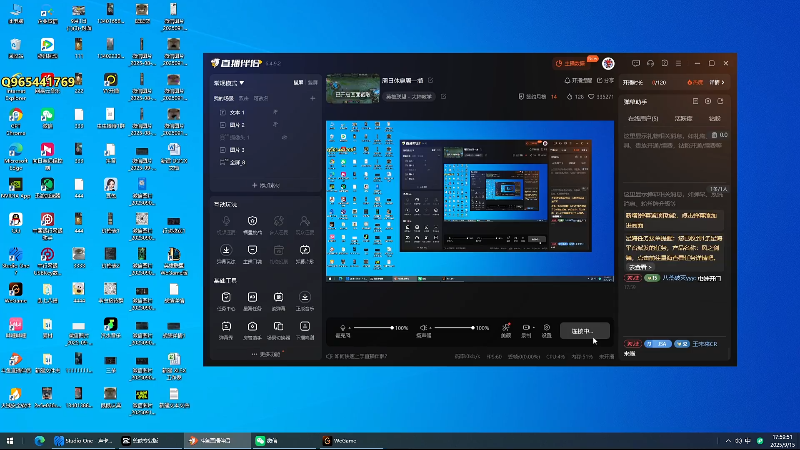The width and height of the screenshot is (800, 450).
Task: Open the 常规模式 mode dropdown
Action: click(x=229, y=83)
